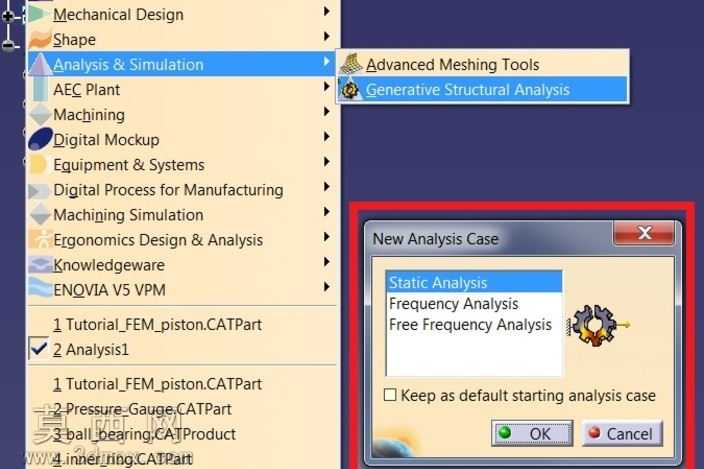Open the Digital Mockup menu entry
The width and height of the screenshot is (704, 469).
coord(182,140)
